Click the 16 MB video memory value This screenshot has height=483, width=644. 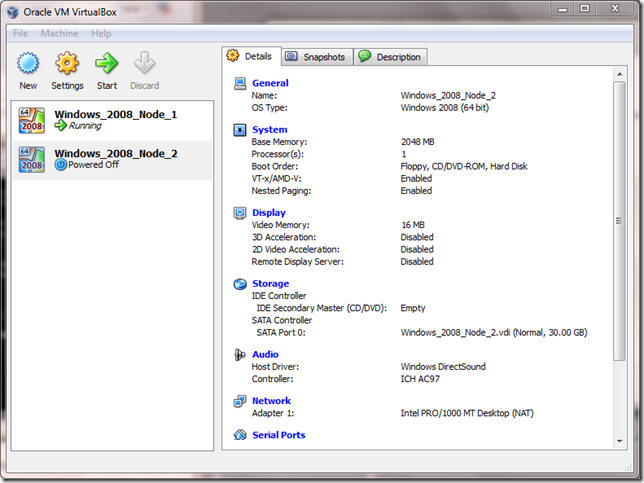pyautogui.click(x=413, y=225)
